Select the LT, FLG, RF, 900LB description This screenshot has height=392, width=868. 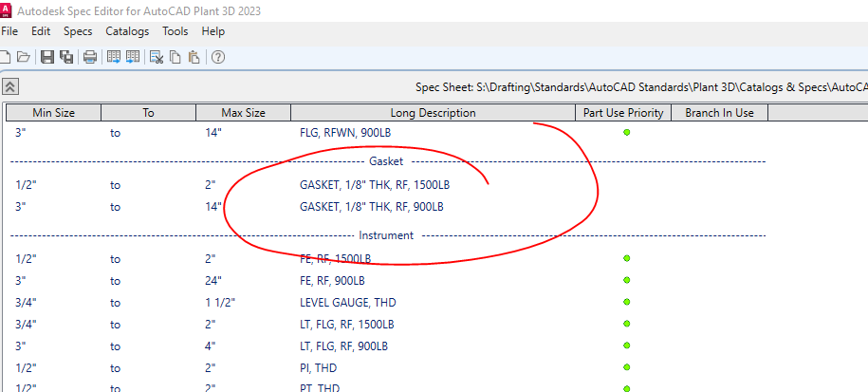click(343, 346)
